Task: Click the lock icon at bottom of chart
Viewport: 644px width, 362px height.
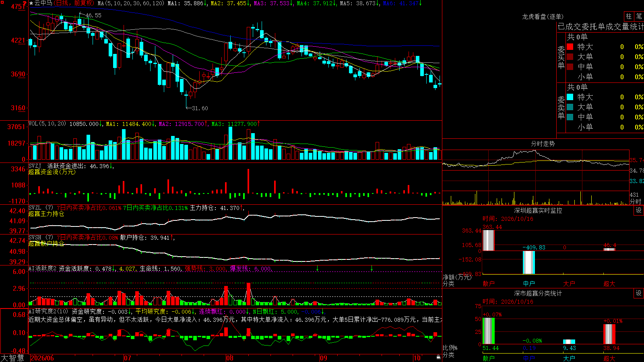Action: pyautogui.click(x=438, y=357)
